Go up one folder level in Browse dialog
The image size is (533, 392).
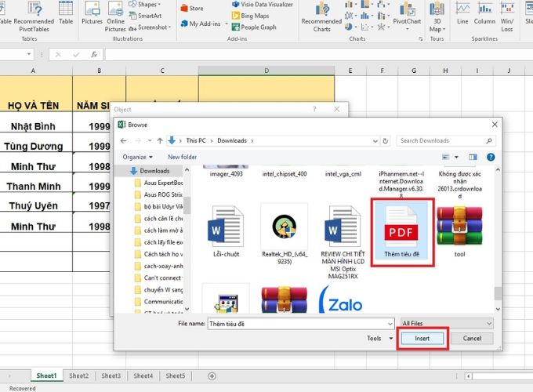click(160, 141)
